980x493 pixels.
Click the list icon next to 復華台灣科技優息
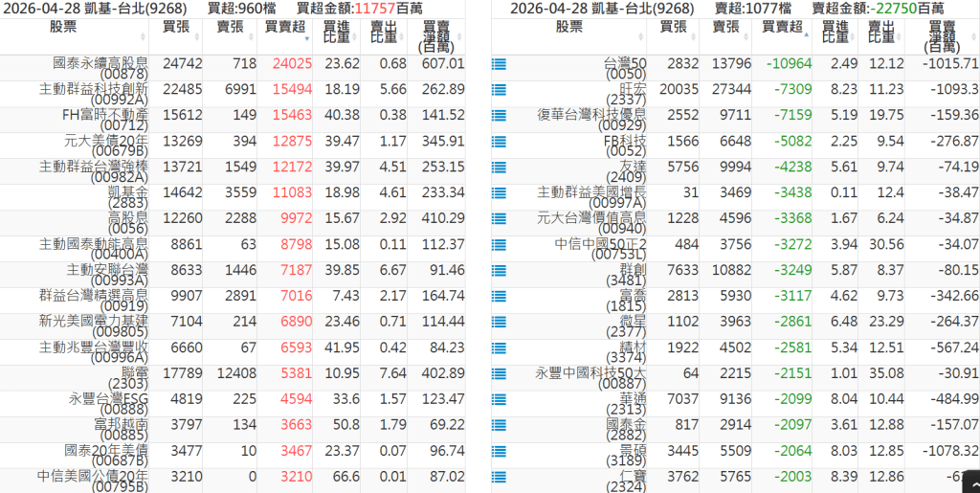(499, 116)
